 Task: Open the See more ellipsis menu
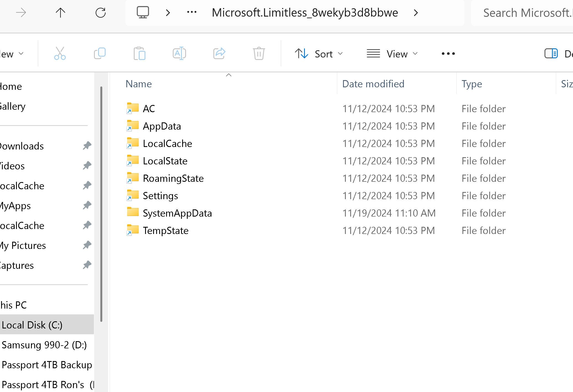pyautogui.click(x=448, y=54)
